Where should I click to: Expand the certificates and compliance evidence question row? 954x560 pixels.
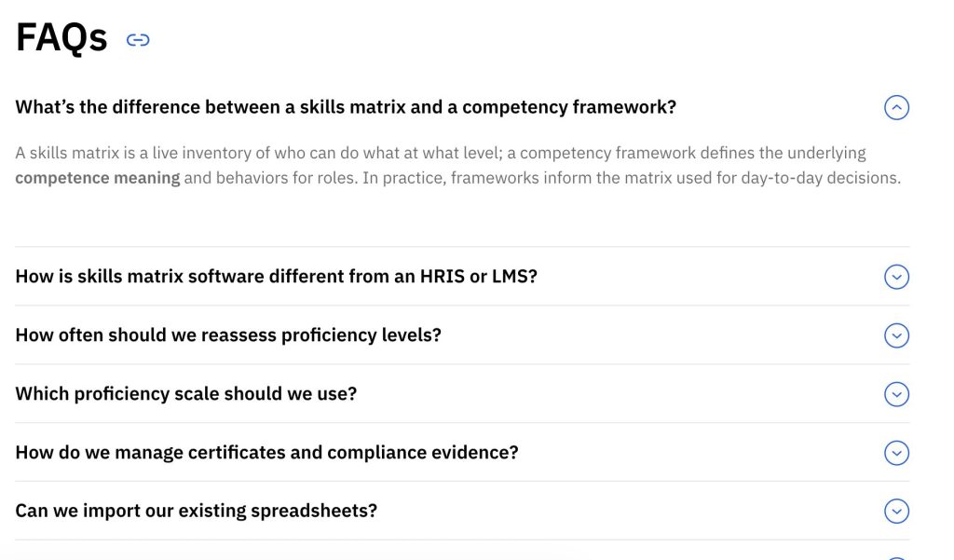896,453
